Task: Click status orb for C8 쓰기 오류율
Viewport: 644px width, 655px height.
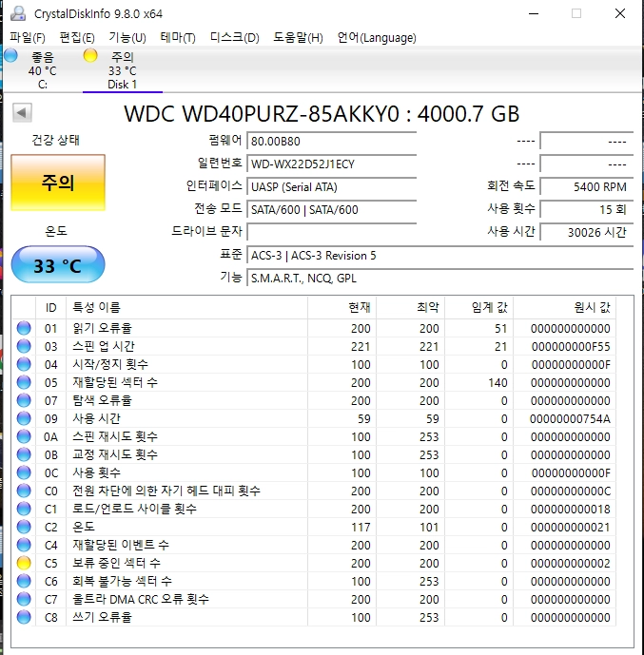Action: coord(24,617)
